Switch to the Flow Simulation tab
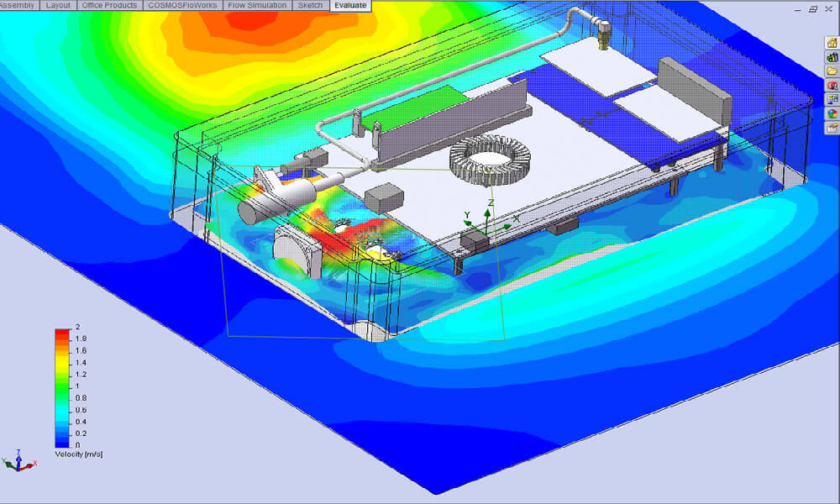The image size is (840, 504). [257, 5]
